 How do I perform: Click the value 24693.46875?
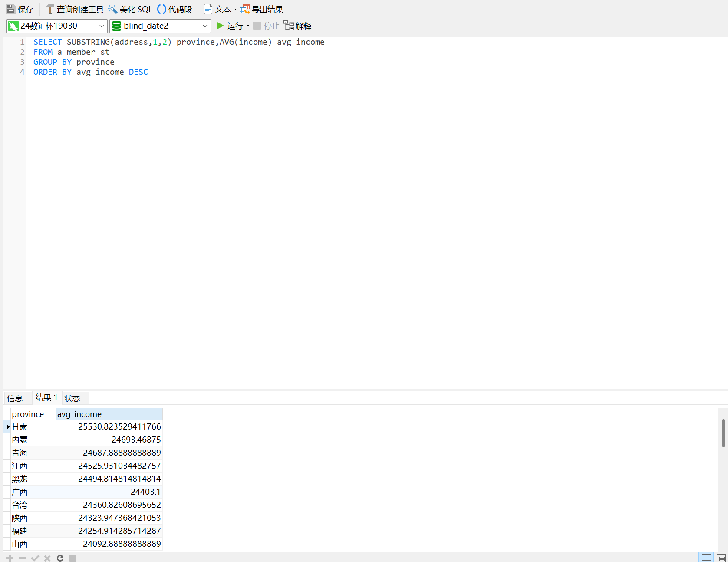(x=136, y=440)
